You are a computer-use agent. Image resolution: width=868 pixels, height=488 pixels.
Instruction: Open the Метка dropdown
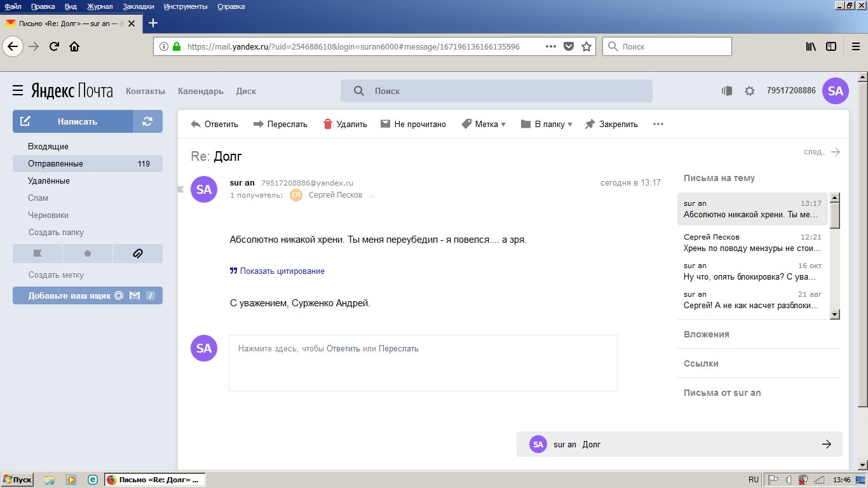pyautogui.click(x=483, y=125)
